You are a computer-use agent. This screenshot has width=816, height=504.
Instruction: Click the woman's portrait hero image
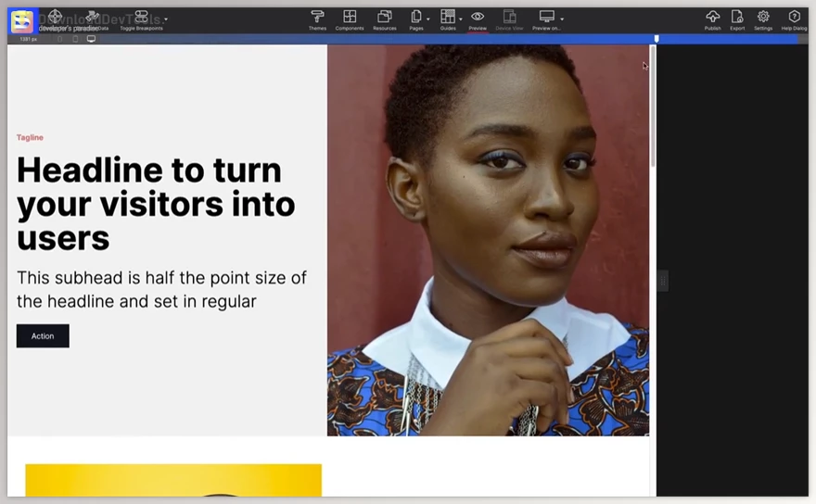(488, 241)
